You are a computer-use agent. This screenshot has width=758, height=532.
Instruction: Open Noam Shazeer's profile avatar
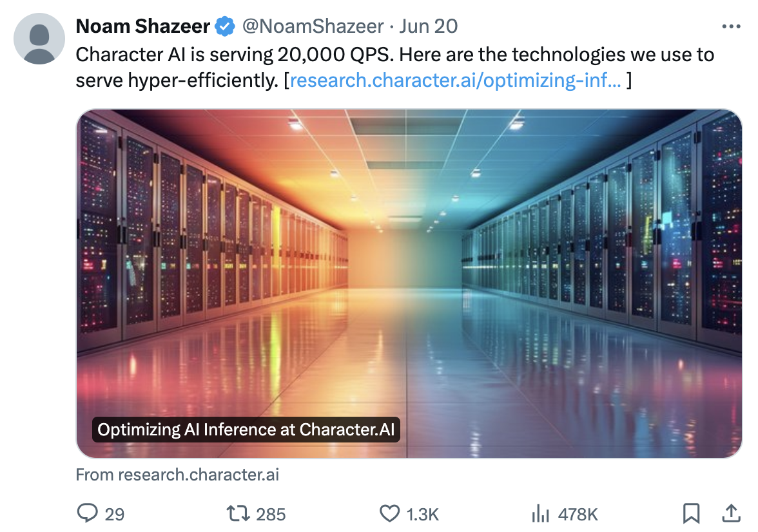point(39,39)
